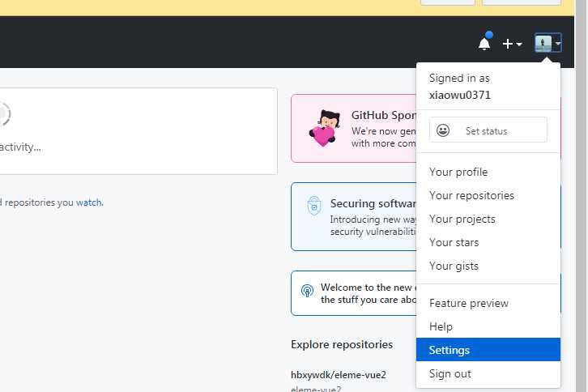This screenshot has width=588, height=392.
Task: Click the GitHub Sponsors card heading
Action: 384,115
